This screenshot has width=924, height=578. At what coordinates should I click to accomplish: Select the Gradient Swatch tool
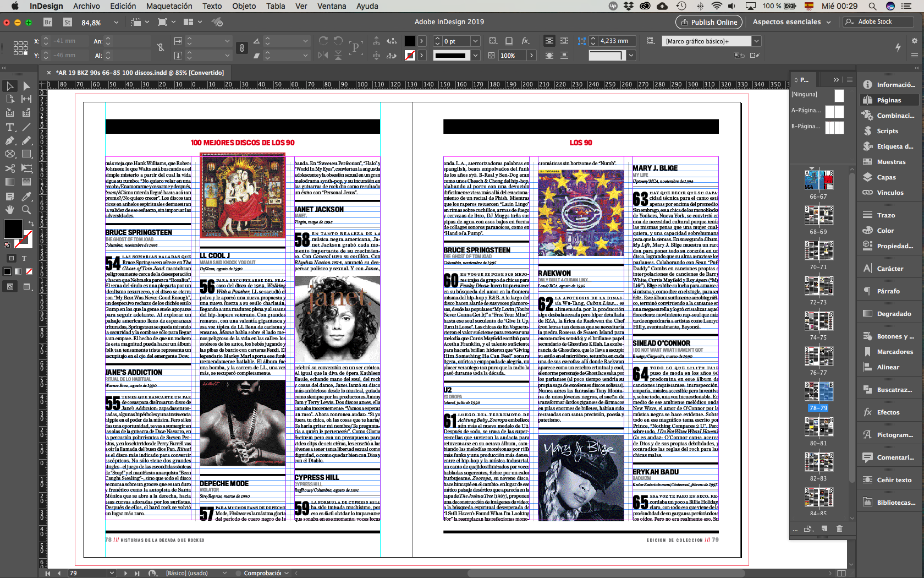pyautogui.click(x=10, y=182)
